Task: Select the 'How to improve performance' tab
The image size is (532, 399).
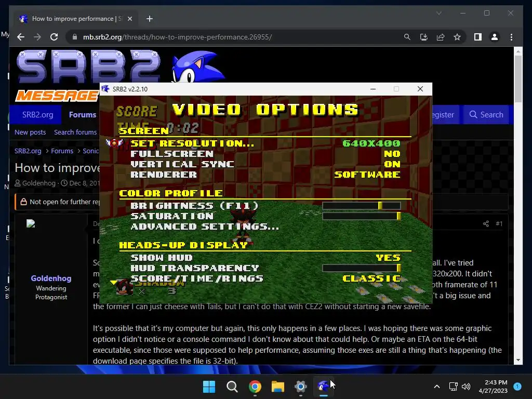Action: pos(76,19)
